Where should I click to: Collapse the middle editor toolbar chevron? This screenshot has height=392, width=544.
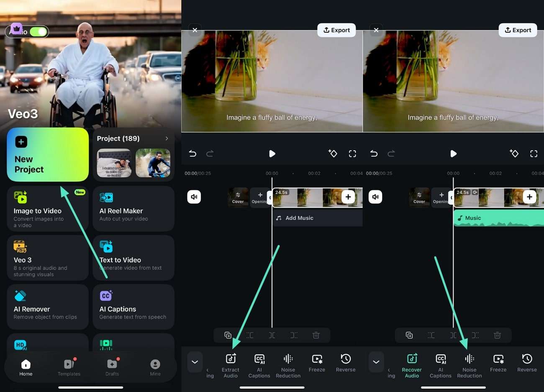coord(195,362)
